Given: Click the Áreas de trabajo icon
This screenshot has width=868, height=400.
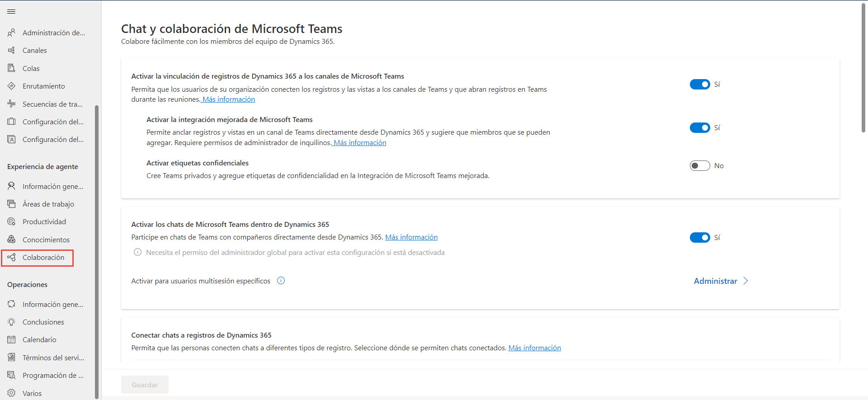Looking at the screenshot, I should [x=11, y=204].
